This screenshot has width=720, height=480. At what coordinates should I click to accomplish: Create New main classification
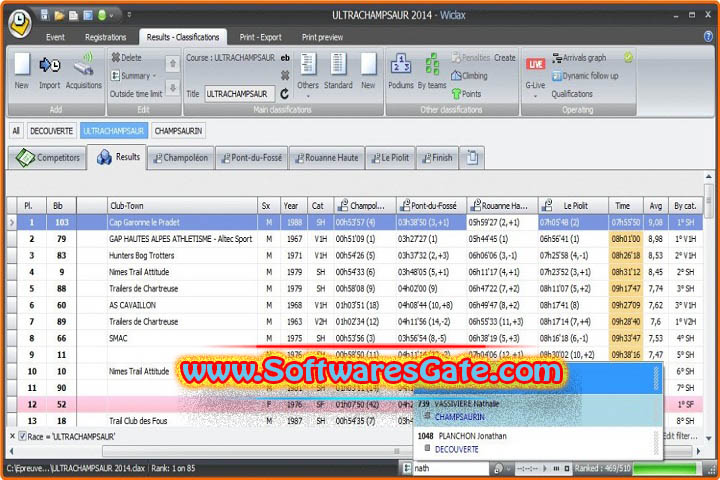[368, 71]
